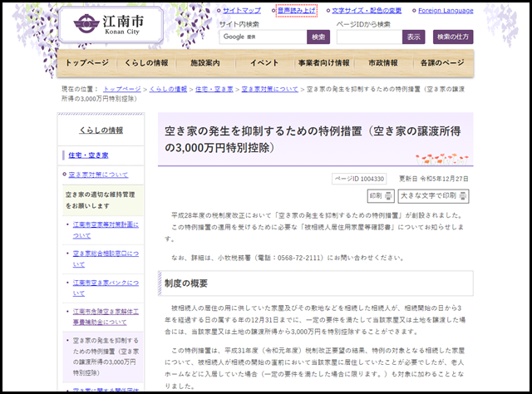The height and width of the screenshot is (394, 532).
Task: Click the Konan City logo
Action: coord(111,25)
